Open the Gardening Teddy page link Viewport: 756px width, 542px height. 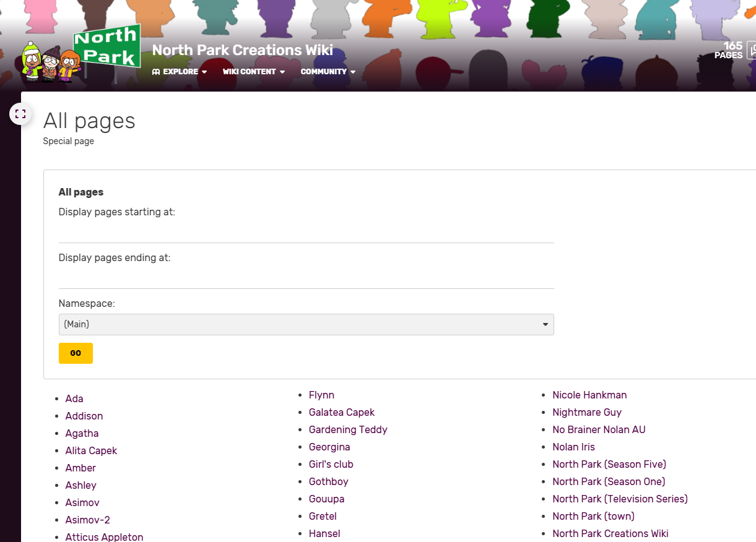coord(348,430)
